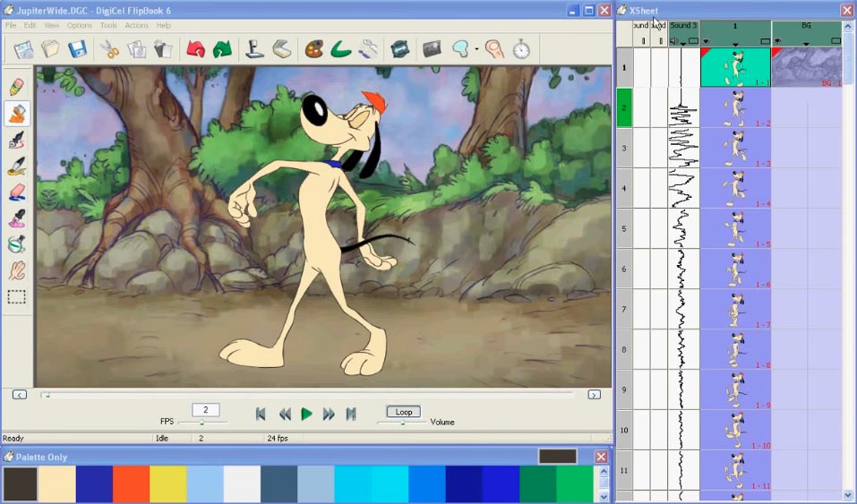Open the BG column dropdown arrow
This screenshot has width=857, height=504.
(806, 42)
